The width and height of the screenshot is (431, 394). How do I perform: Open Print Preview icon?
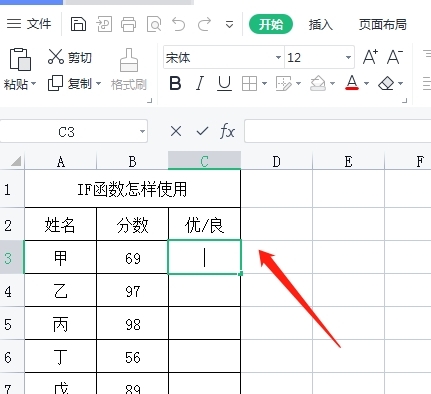point(154,24)
